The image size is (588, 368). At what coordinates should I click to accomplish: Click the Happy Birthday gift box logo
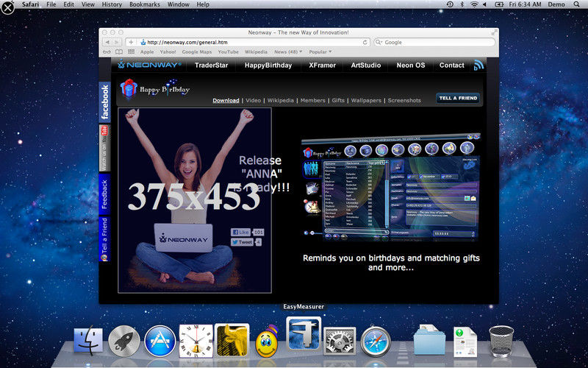[129, 88]
